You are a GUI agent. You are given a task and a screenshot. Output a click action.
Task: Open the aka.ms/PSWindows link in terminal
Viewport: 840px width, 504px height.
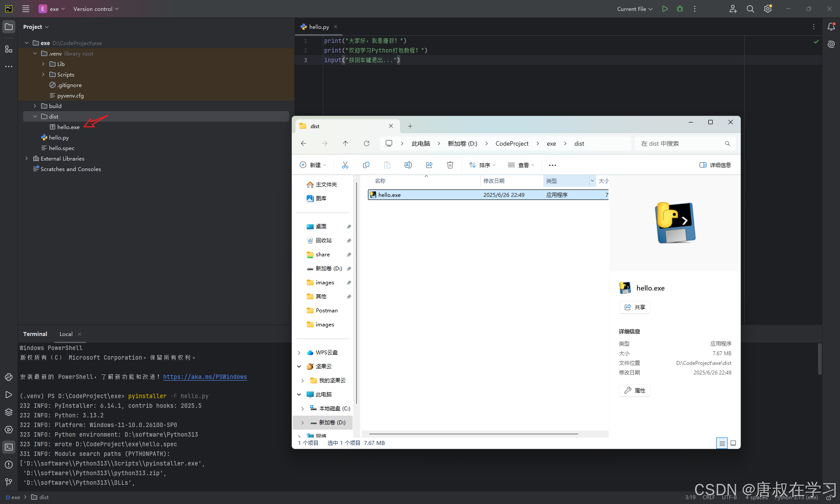(x=205, y=377)
